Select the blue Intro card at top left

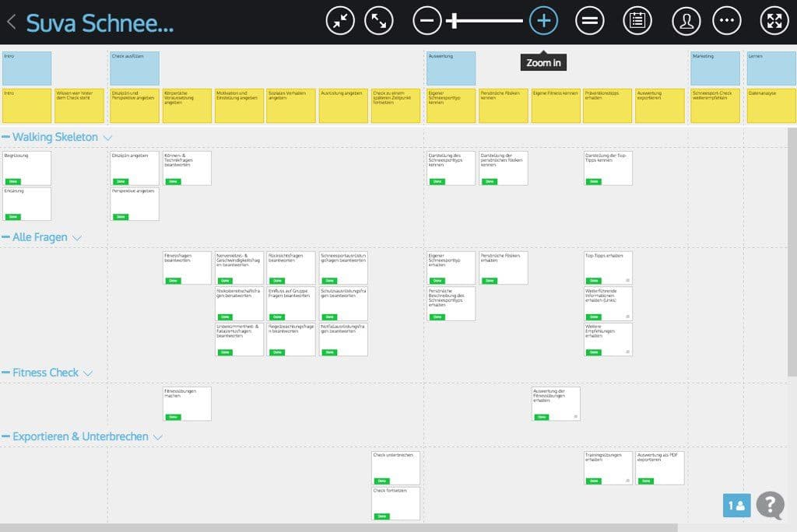coord(26,68)
